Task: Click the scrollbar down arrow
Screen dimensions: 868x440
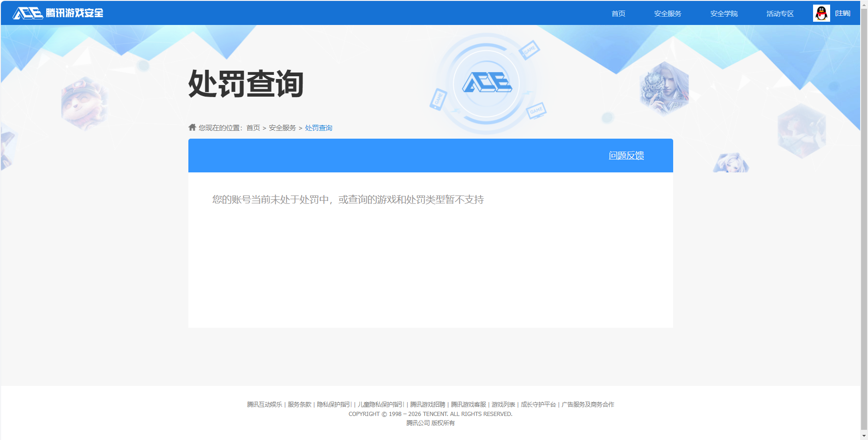Action: click(x=864, y=436)
